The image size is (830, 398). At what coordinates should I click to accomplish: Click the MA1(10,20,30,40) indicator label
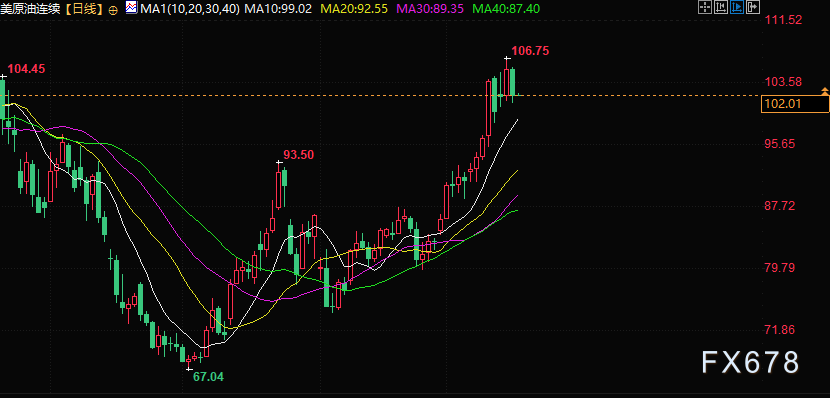[x=190, y=9]
